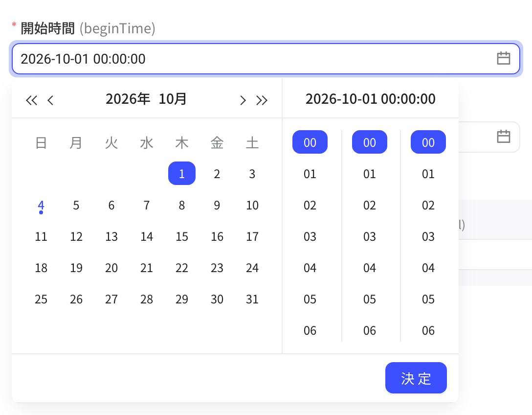The height and width of the screenshot is (415, 532).
Task: Advance to next month arrow
Action: 243,100
